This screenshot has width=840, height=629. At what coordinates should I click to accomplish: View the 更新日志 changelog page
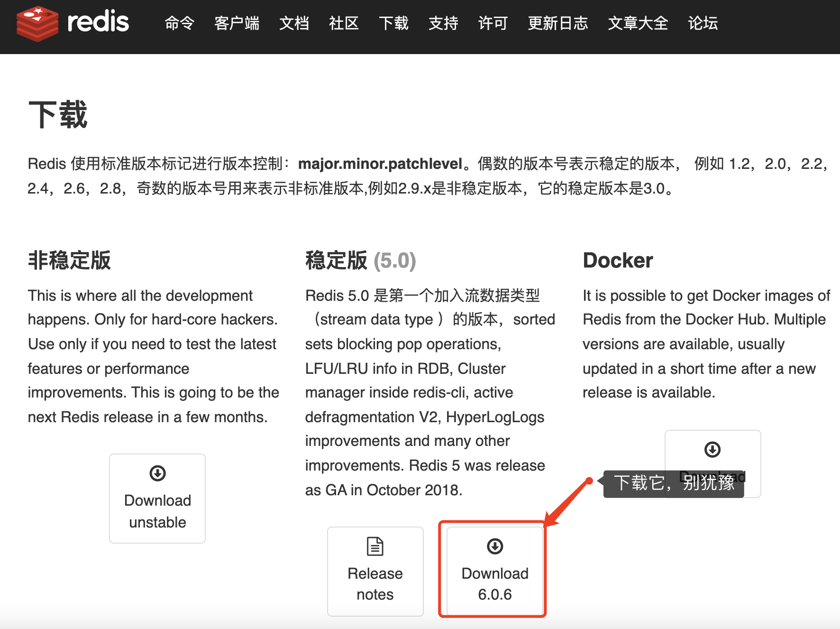click(x=558, y=23)
